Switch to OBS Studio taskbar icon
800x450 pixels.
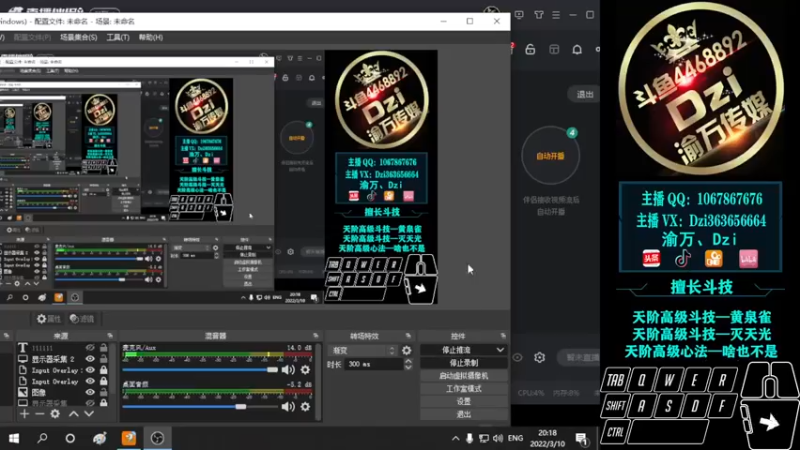point(157,438)
